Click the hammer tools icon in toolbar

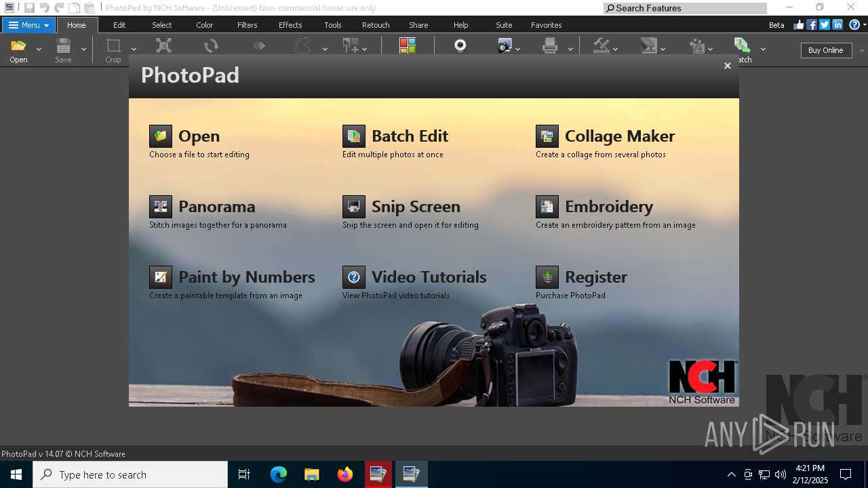[601, 45]
